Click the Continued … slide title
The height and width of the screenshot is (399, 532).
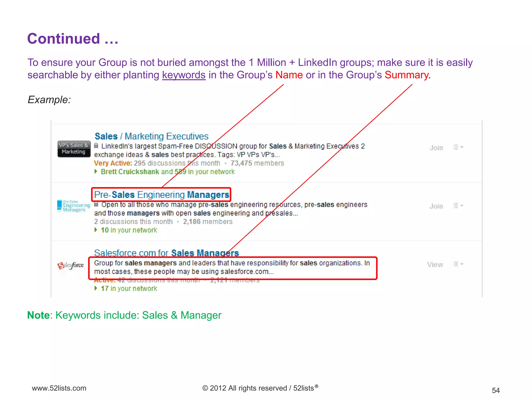click(x=73, y=39)
